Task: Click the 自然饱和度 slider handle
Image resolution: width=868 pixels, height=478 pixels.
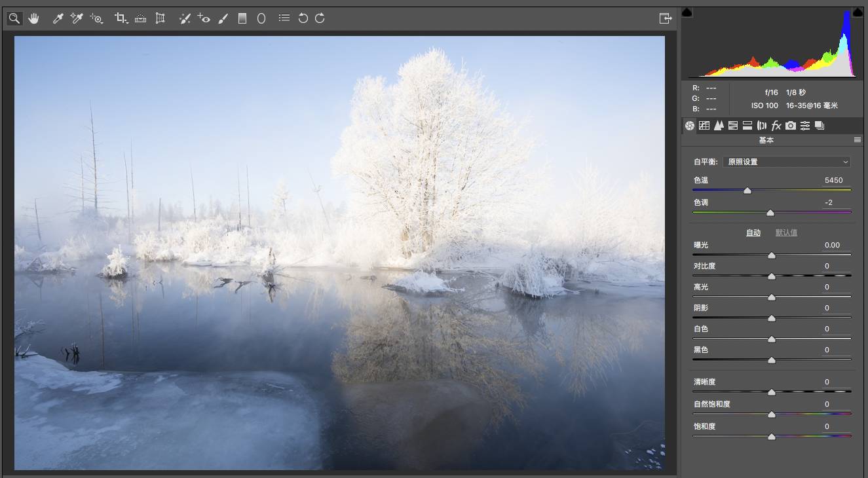Action: click(772, 414)
